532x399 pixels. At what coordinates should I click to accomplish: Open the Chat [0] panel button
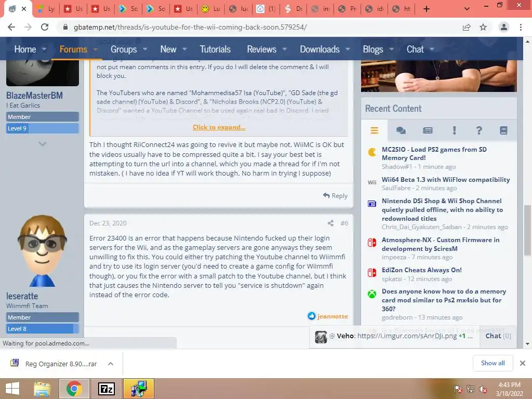click(x=498, y=336)
